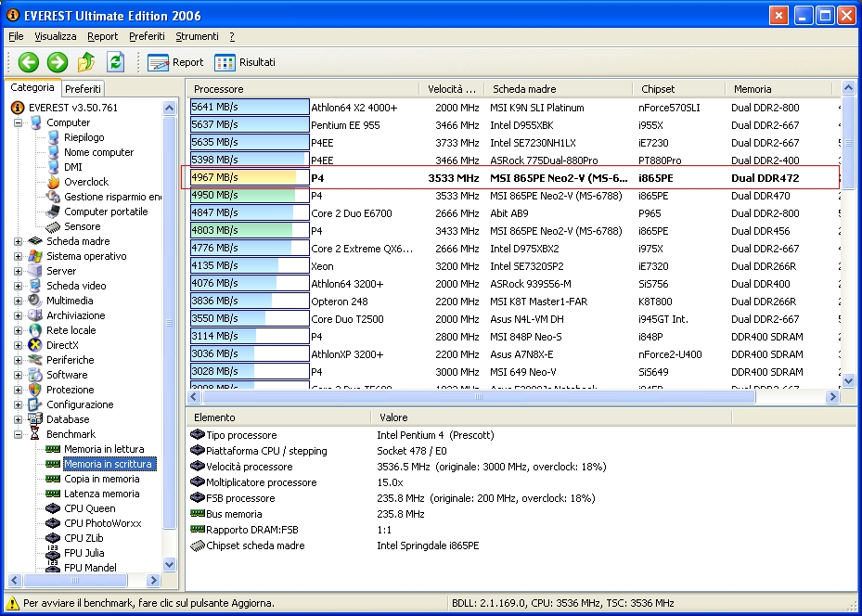
Task: Expand the Server node
Action: [19, 271]
